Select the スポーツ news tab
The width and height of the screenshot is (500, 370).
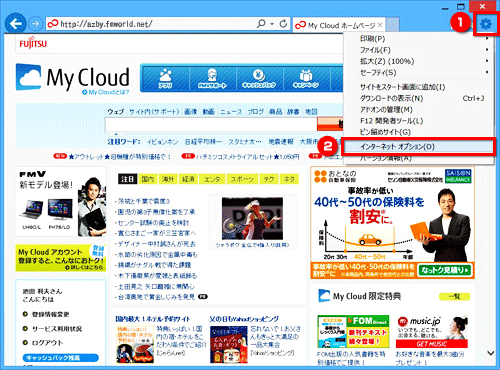[242, 179]
